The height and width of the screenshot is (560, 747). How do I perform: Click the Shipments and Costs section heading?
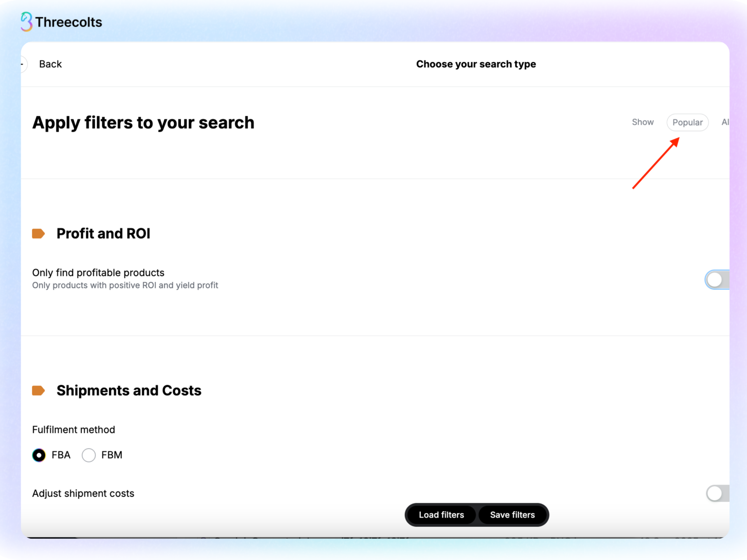(x=129, y=390)
